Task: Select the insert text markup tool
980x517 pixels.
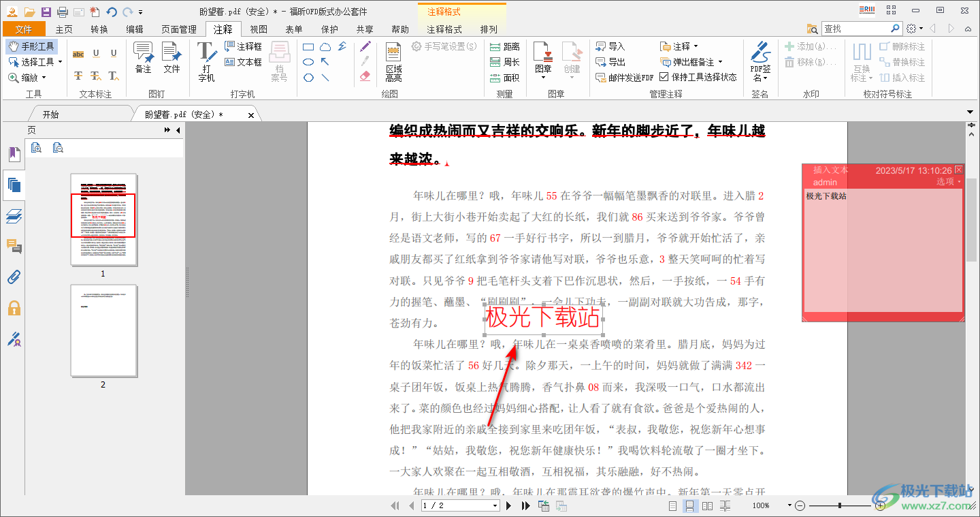Action: coord(114,76)
